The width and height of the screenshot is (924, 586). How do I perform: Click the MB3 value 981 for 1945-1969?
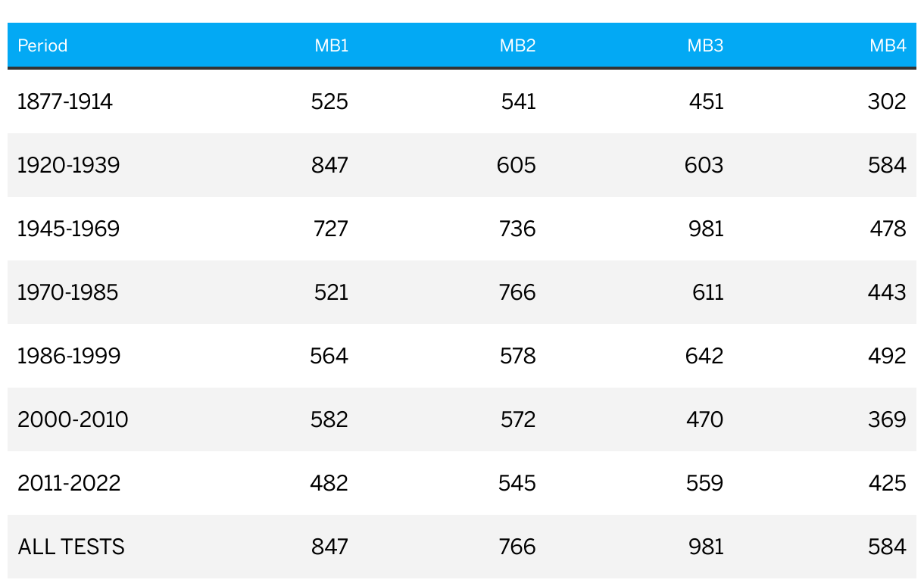pos(706,229)
